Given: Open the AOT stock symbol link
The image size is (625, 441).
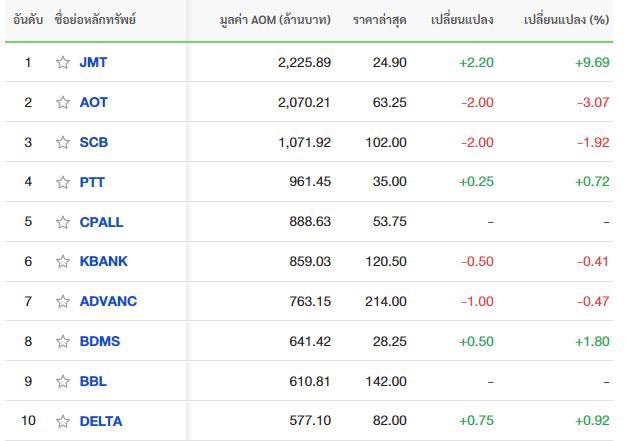Looking at the screenshot, I should pos(94,102).
